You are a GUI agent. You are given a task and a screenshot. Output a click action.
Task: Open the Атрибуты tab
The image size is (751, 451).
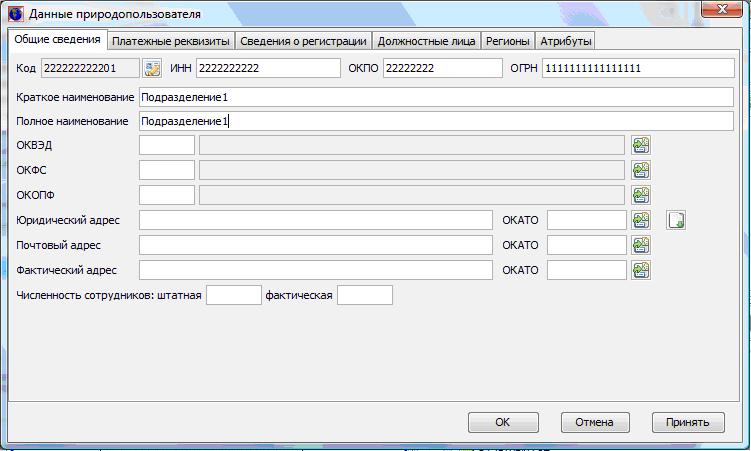pyautogui.click(x=566, y=41)
